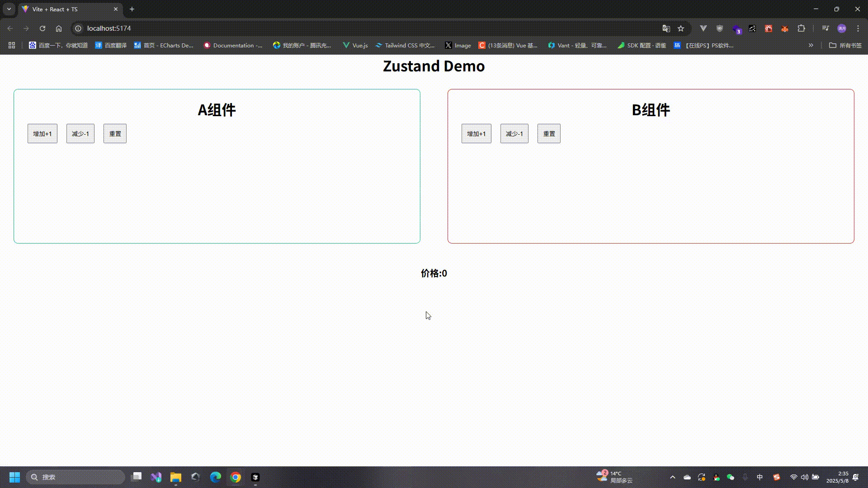Image resolution: width=868 pixels, height=488 pixels.
Task: Click the Sogou input tray icon
Action: click(x=777, y=477)
